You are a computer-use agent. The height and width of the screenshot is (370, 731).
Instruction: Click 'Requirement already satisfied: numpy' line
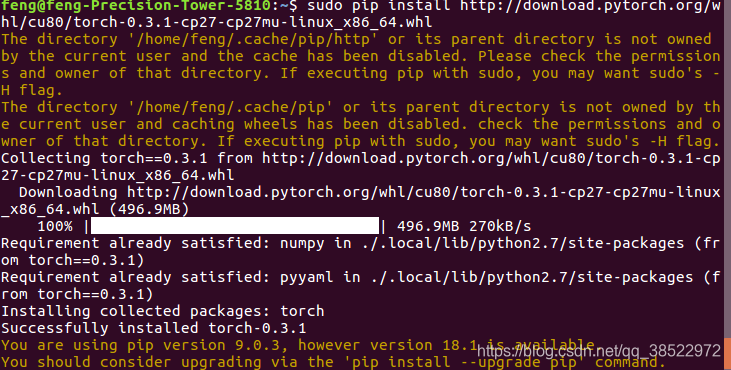coord(360,243)
